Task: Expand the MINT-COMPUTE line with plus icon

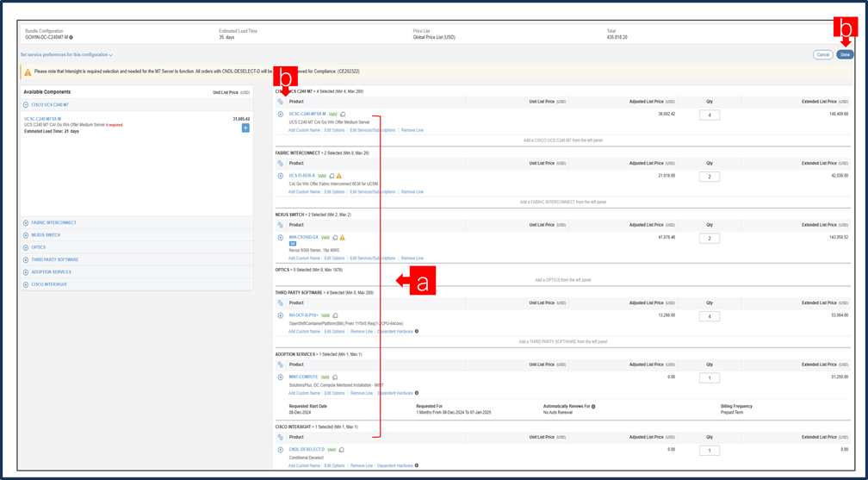Action: click(x=280, y=377)
